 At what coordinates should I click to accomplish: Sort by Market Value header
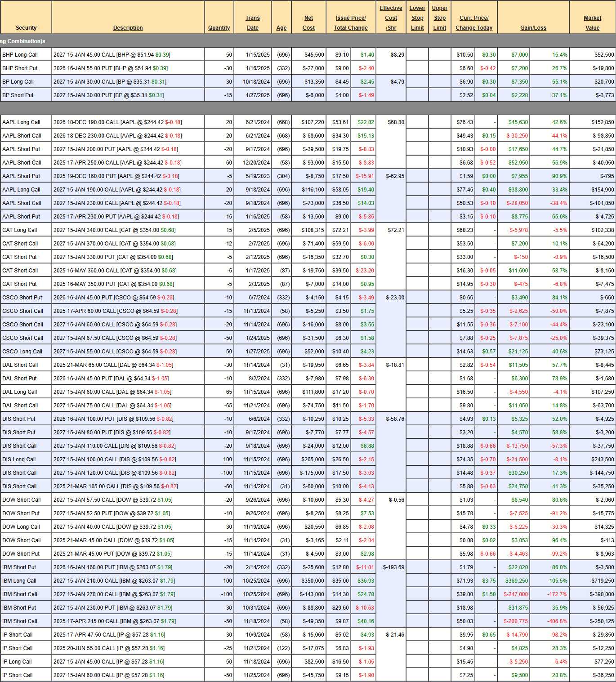592,23
